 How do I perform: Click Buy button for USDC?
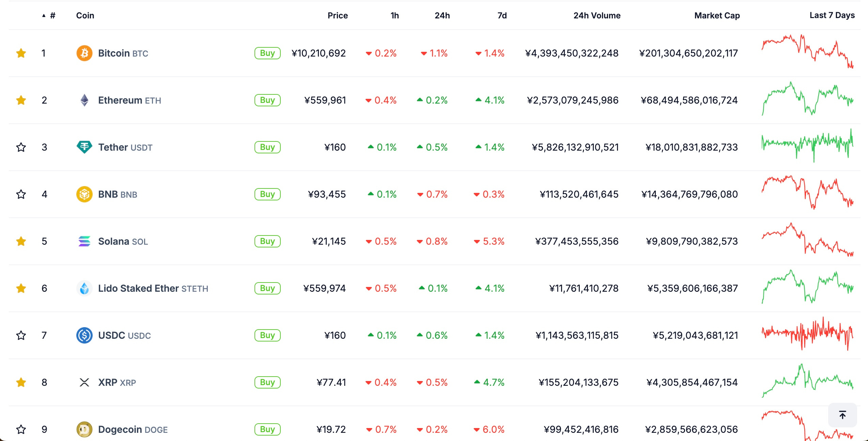point(267,335)
